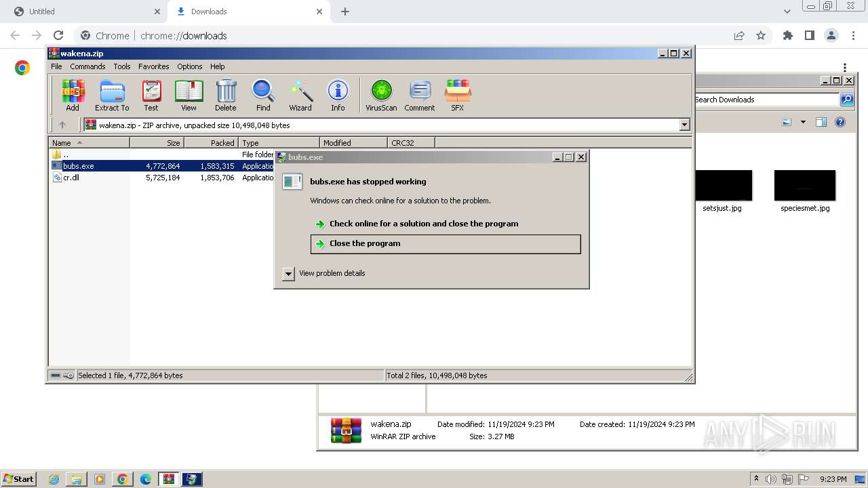Open File Explorer taskbar icon
The width and height of the screenshot is (868, 488).
pos(77,479)
